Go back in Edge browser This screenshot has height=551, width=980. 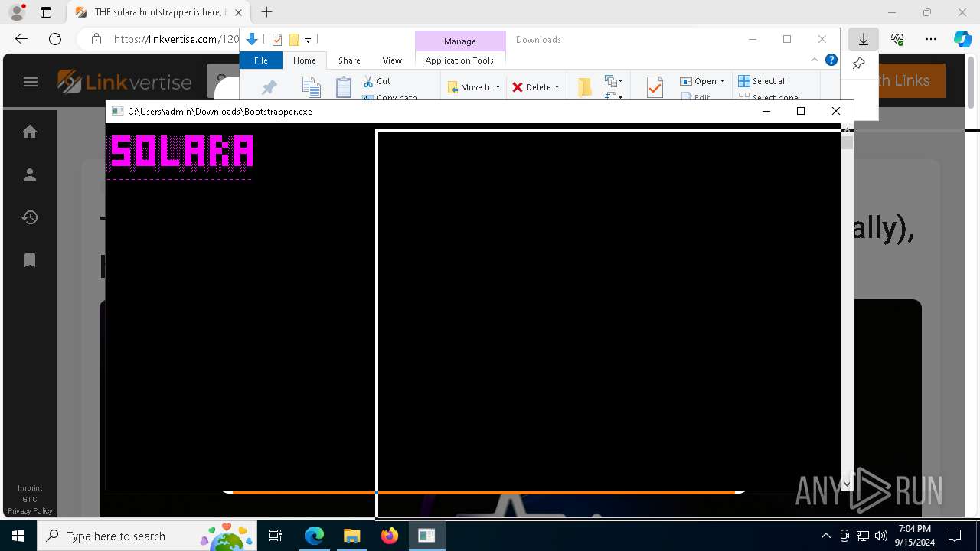pos(21,39)
